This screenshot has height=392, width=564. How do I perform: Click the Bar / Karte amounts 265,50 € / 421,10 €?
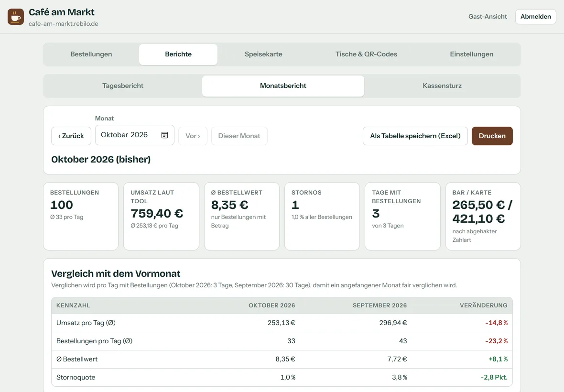tap(482, 211)
